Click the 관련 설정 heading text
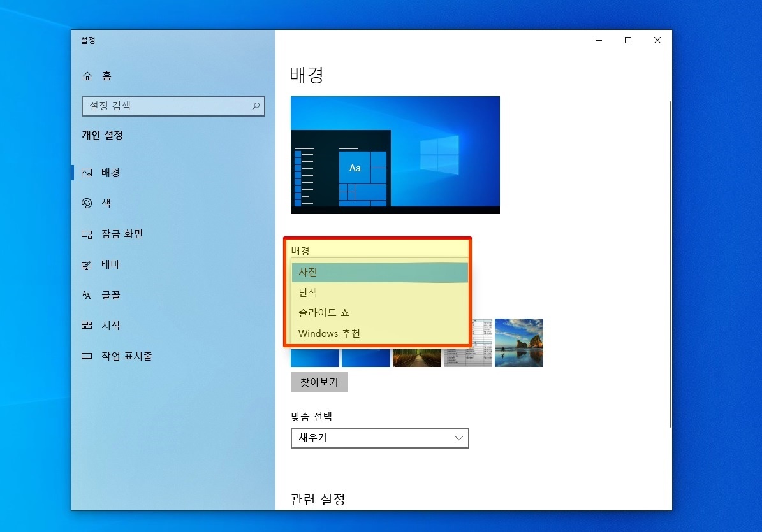The image size is (762, 532). (x=318, y=499)
